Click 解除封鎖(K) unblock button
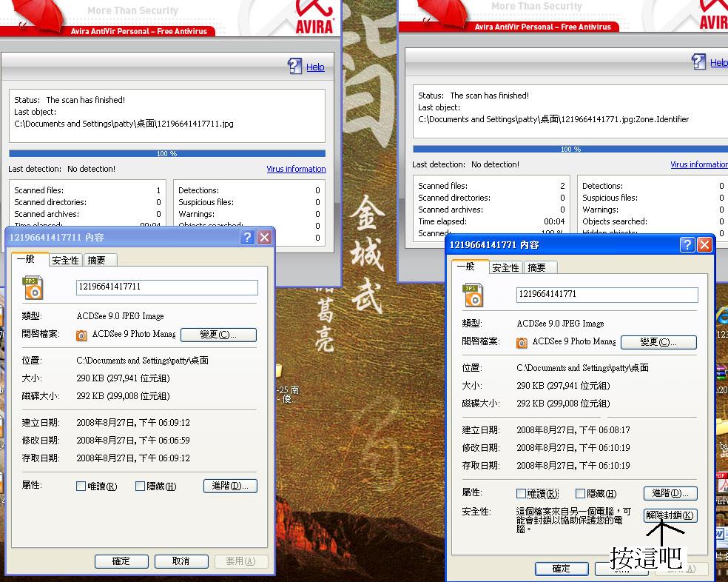Screen dimensions: 728x582 coord(670,515)
